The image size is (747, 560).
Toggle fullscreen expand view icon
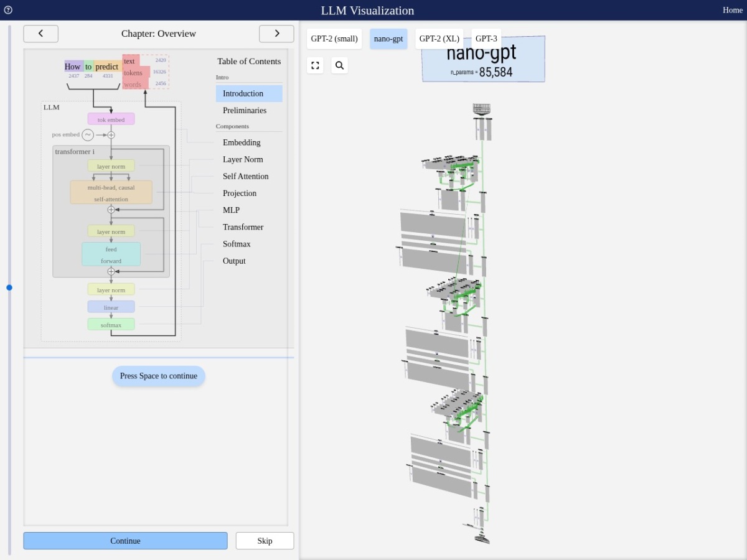coord(315,65)
